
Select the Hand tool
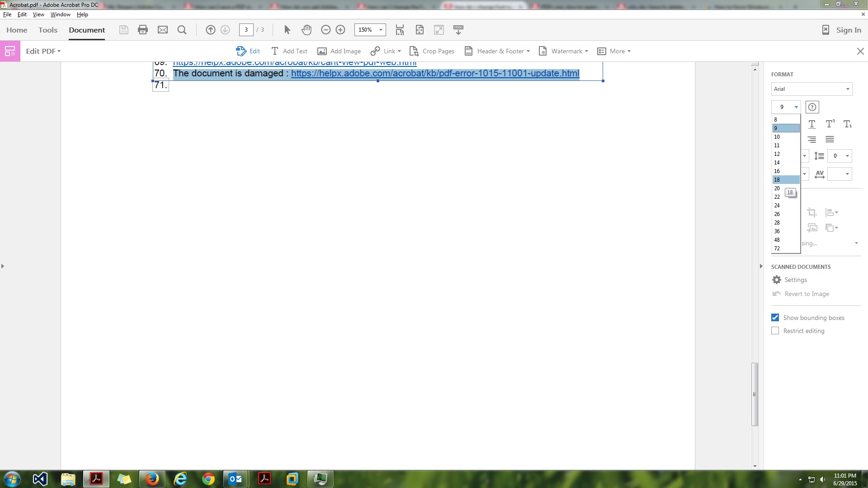click(x=307, y=30)
